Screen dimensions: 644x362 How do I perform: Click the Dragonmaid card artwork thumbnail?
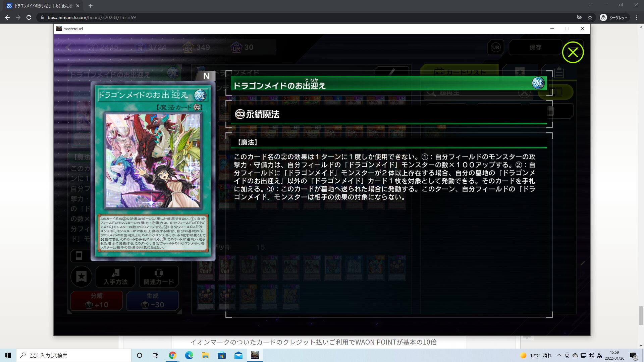[153, 161]
